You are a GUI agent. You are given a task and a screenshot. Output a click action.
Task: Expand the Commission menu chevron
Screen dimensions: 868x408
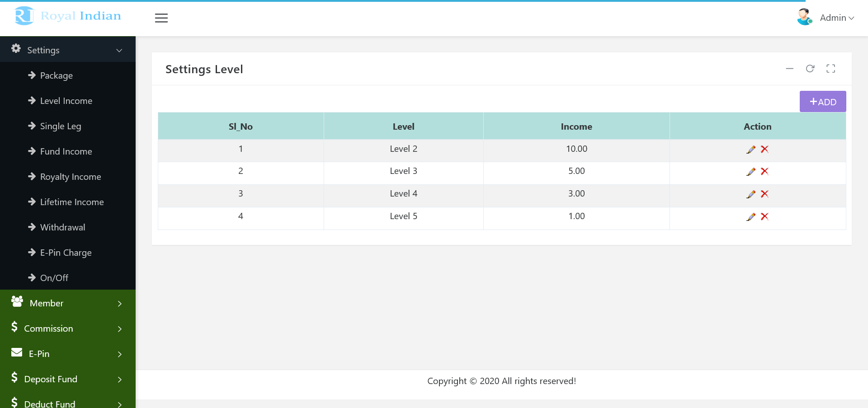tap(120, 329)
